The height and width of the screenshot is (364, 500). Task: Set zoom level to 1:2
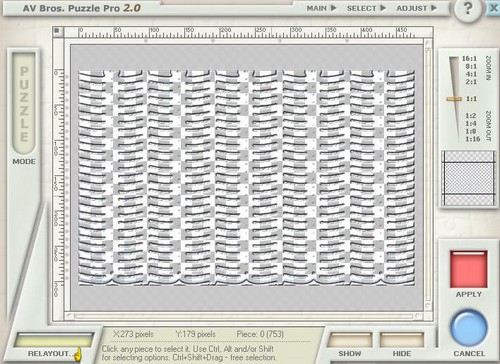[x=471, y=116]
